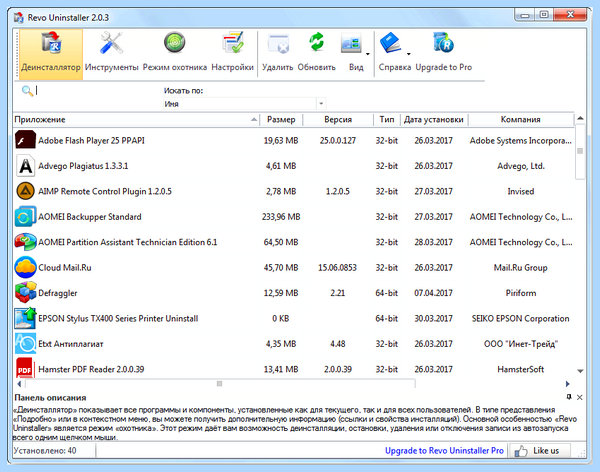Click company 'Piriform' cell

(x=521, y=293)
